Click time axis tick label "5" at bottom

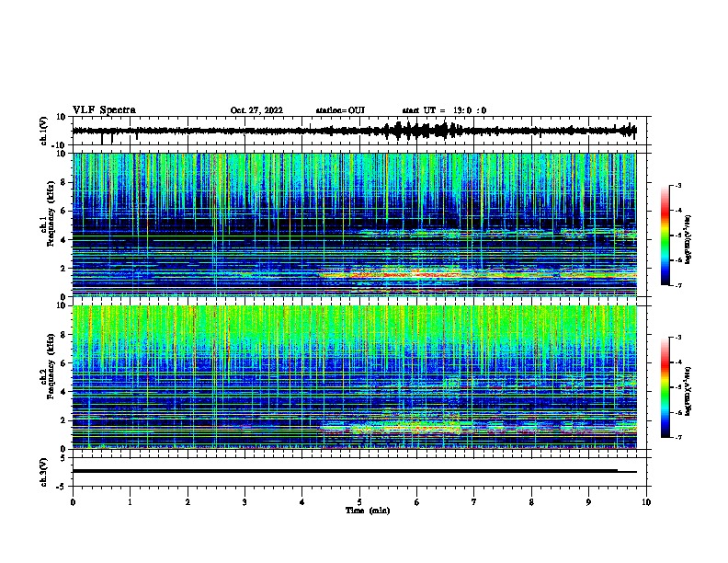point(359,502)
